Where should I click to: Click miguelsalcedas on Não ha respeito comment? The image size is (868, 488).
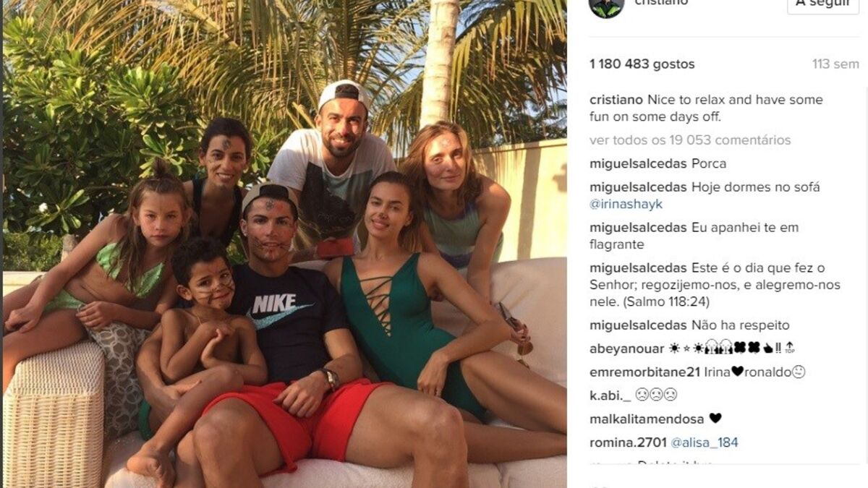tap(638, 325)
